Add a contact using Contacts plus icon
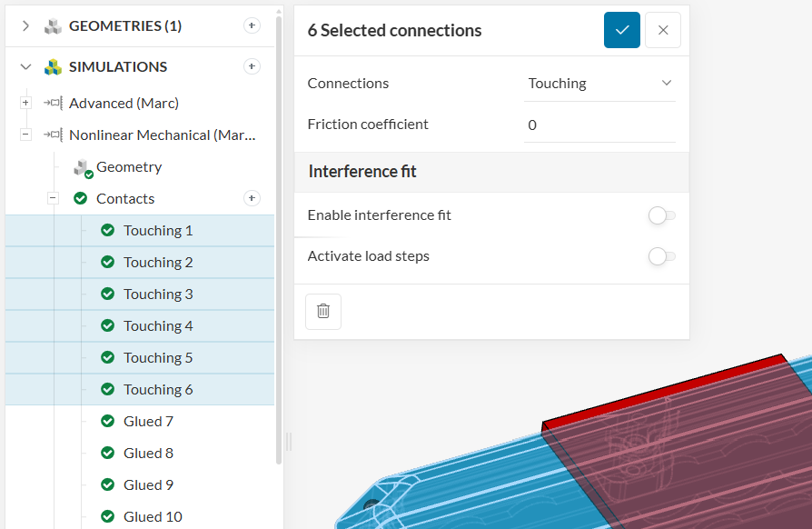Image resolution: width=812 pixels, height=529 pixels. tap(253, 198)
